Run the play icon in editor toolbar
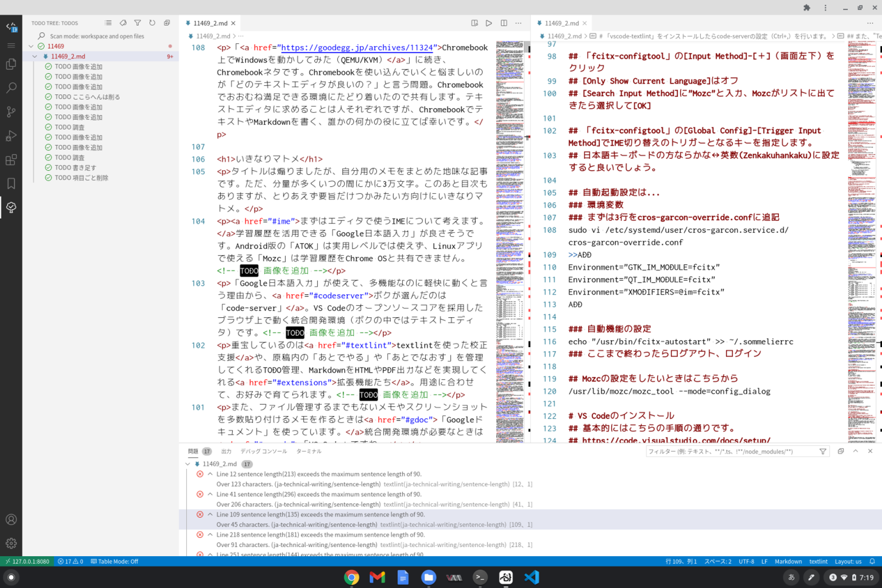Screen dimensions: 882x588 (489, 23)
